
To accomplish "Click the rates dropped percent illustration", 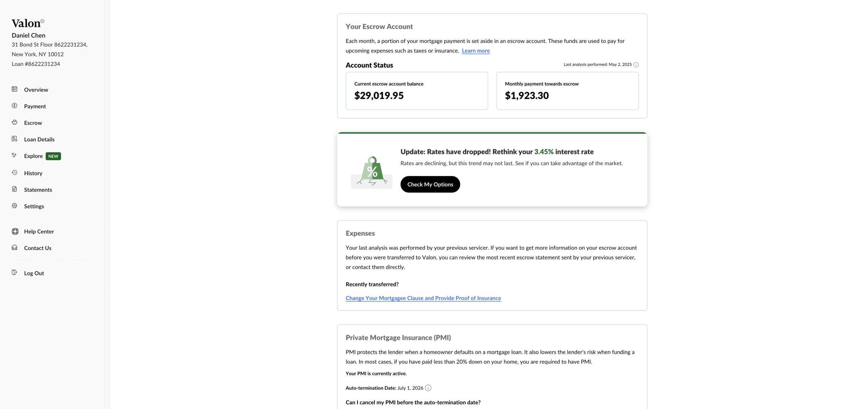I will (x=372, y=172).
